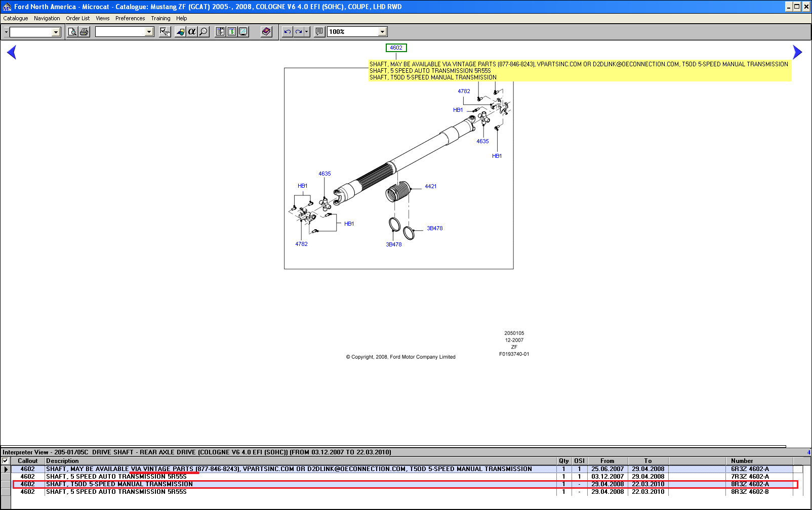Click the Callout column header

pos(27,461)
